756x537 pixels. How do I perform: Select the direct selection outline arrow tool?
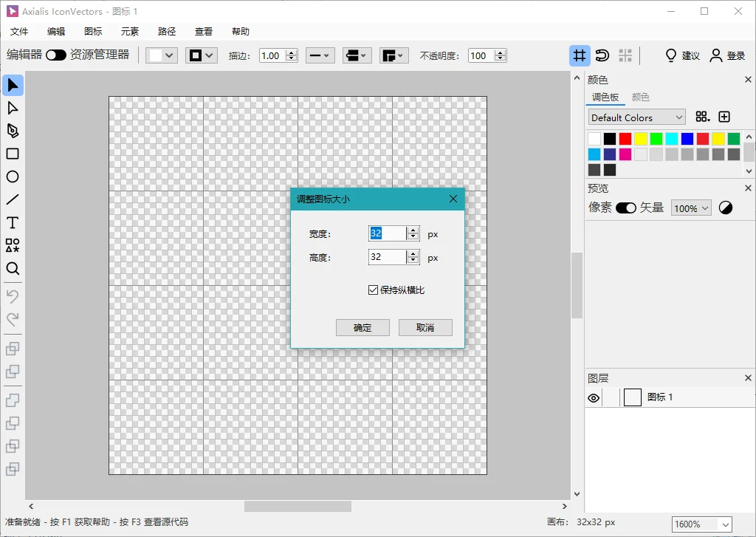[x=13, y=108]
